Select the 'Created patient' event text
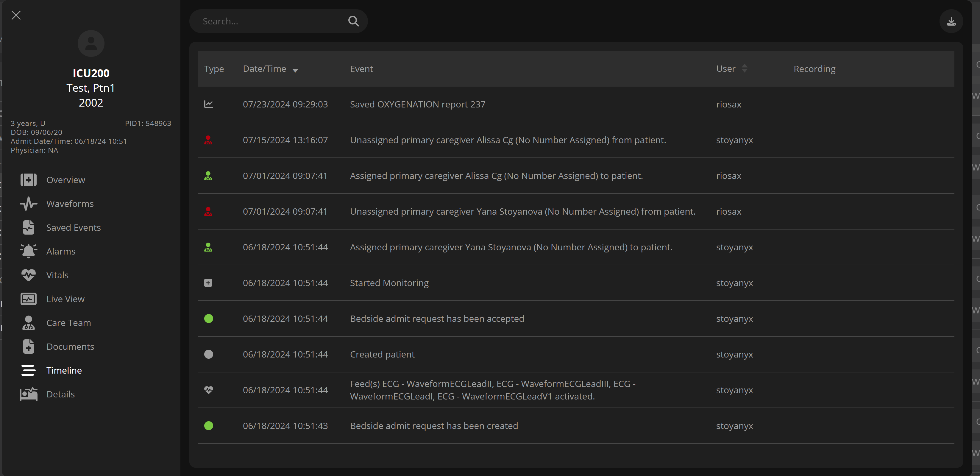 click(382, 354)
